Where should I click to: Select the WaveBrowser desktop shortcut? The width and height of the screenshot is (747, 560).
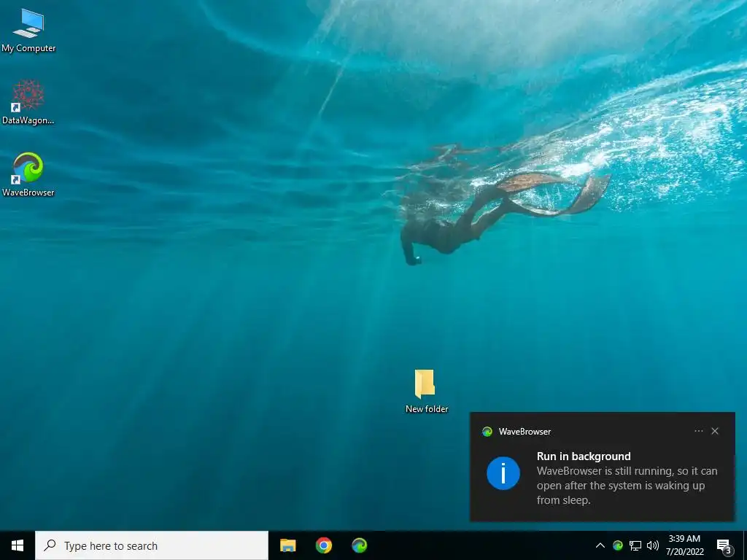28,174
